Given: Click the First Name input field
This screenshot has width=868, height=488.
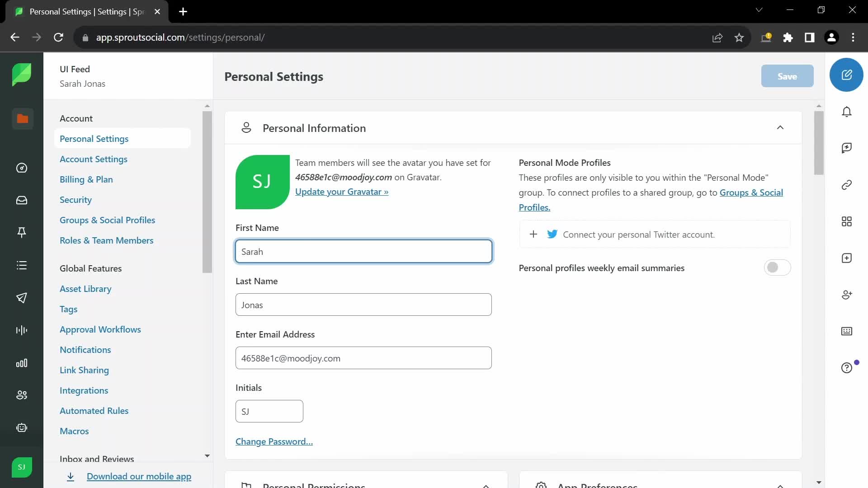Looking at the screenshot, I should click(363, 251).
